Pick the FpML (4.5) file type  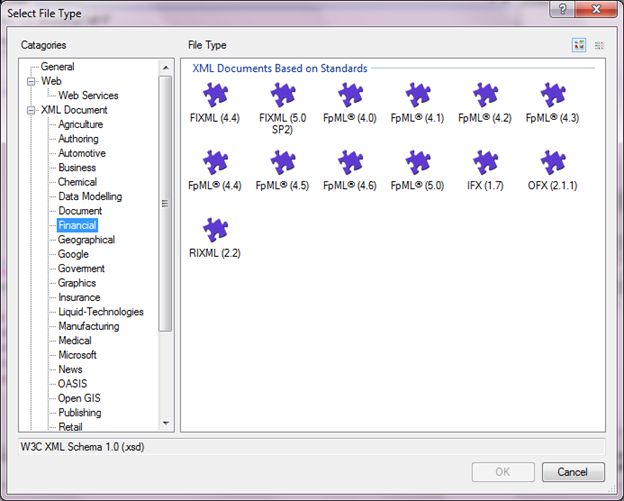(x=283, y=162)
